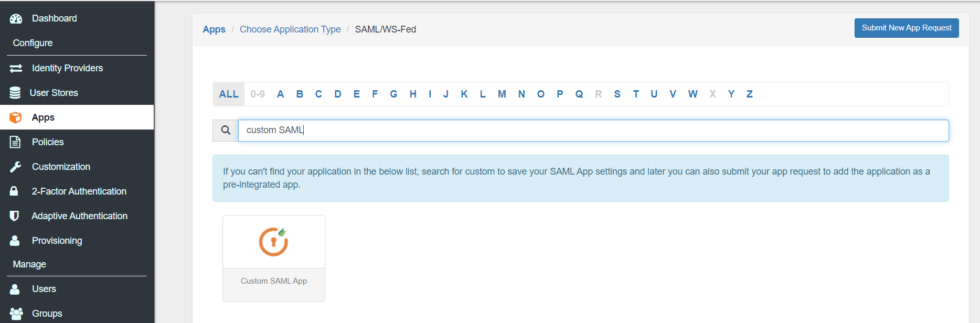This screenshot has width=980, height=323.
Task: Open the Custom SAML App tile
Action: pyautogui.click(x=274, y=258)
